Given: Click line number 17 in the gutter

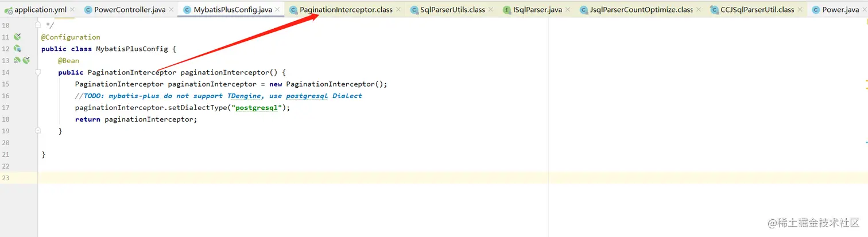Looking at the screenshot, I should point(6,107).
